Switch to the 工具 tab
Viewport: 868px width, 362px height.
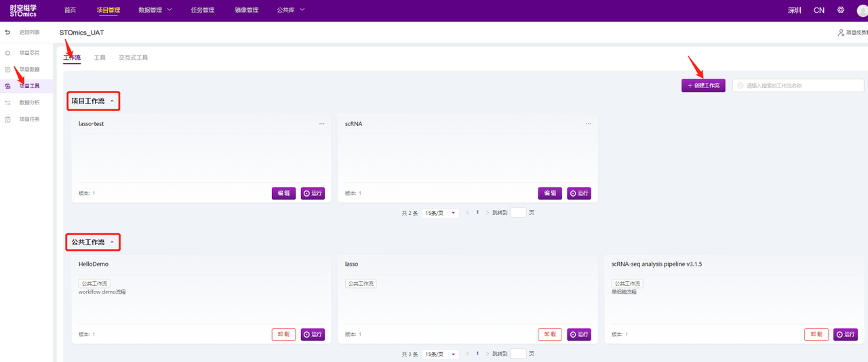(100, 58)
